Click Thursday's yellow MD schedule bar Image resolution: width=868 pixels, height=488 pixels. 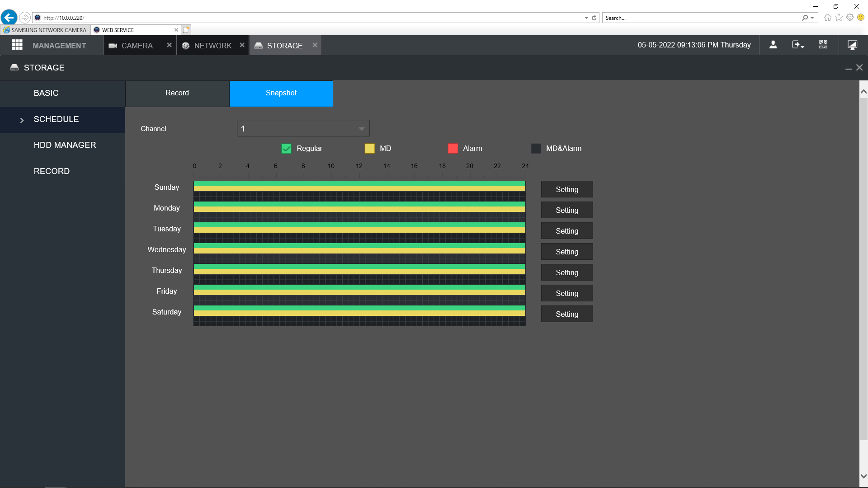pyautogui.click(x=359, y=272)
